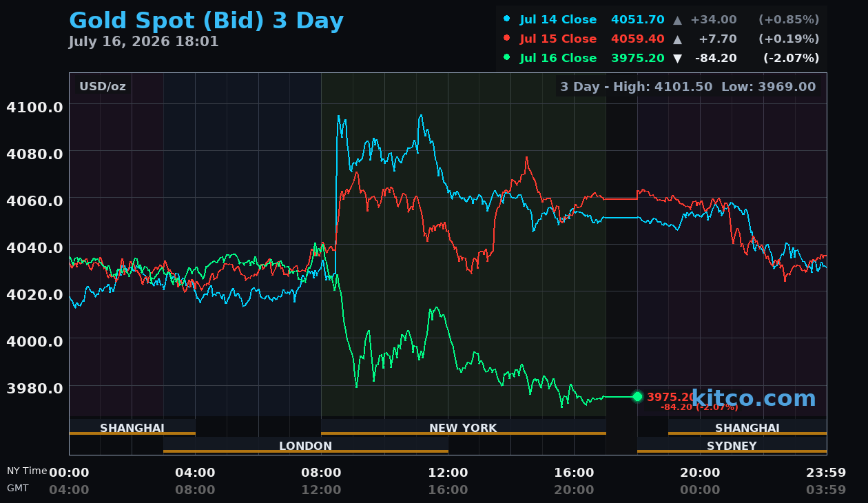Click the NEW YORK session bar

click(463, 427)
